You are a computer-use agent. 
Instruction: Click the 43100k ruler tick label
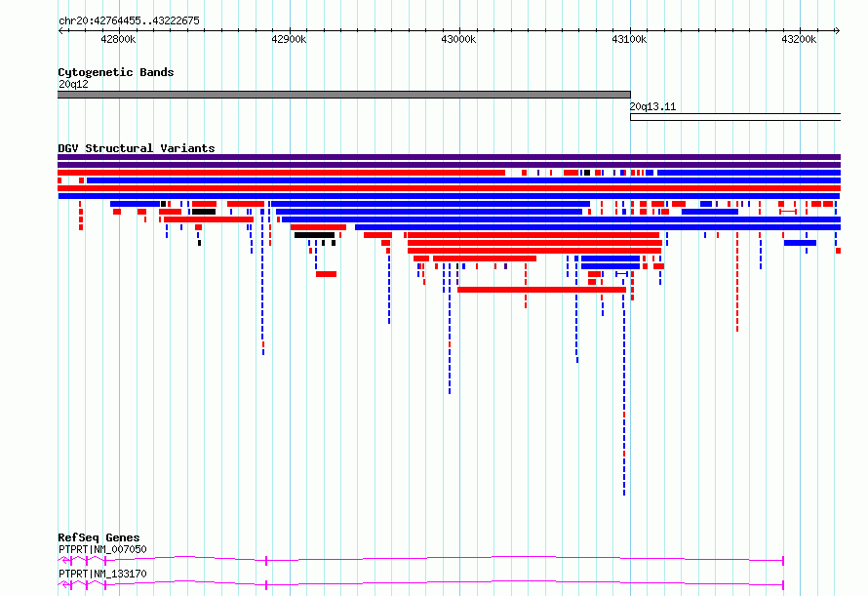(629, 39)
